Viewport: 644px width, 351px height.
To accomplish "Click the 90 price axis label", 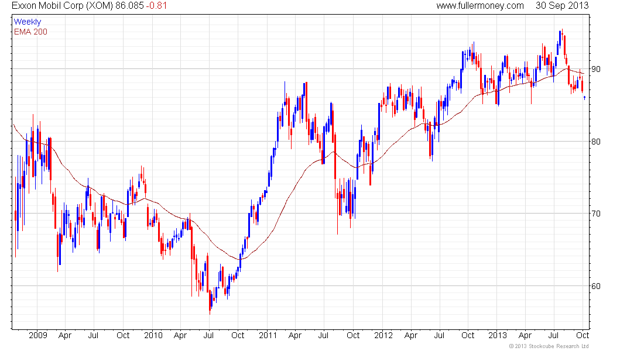I will tap(595, 69).
